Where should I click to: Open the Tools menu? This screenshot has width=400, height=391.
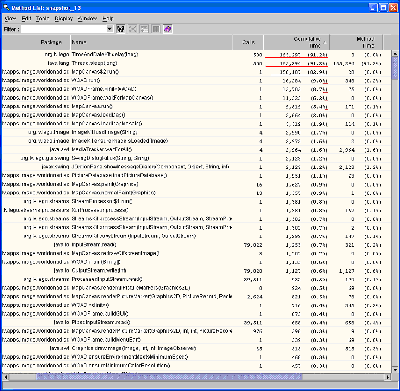[42, 19]
